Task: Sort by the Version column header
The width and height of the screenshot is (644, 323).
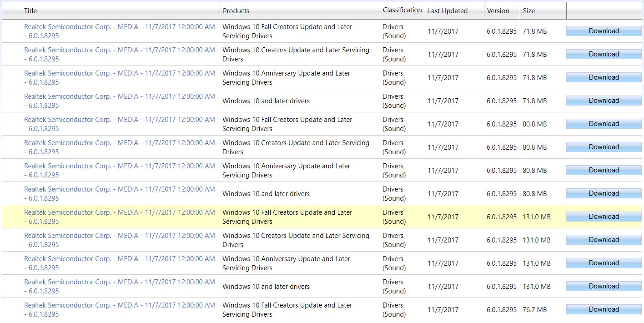Action: pyautogui.click(x=498, y=10)
